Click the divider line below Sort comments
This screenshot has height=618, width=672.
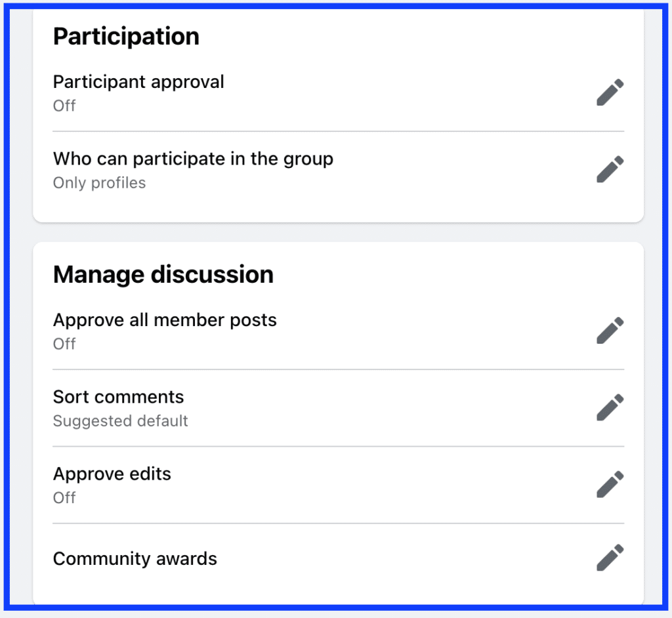click(x=339, y=446)
